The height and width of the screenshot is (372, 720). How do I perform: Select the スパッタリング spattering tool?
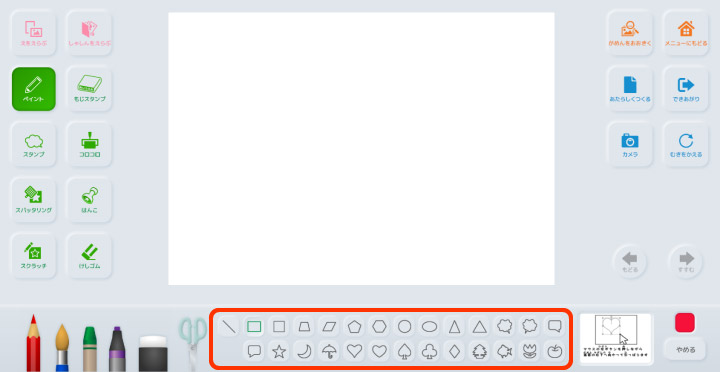click(34, 200)
